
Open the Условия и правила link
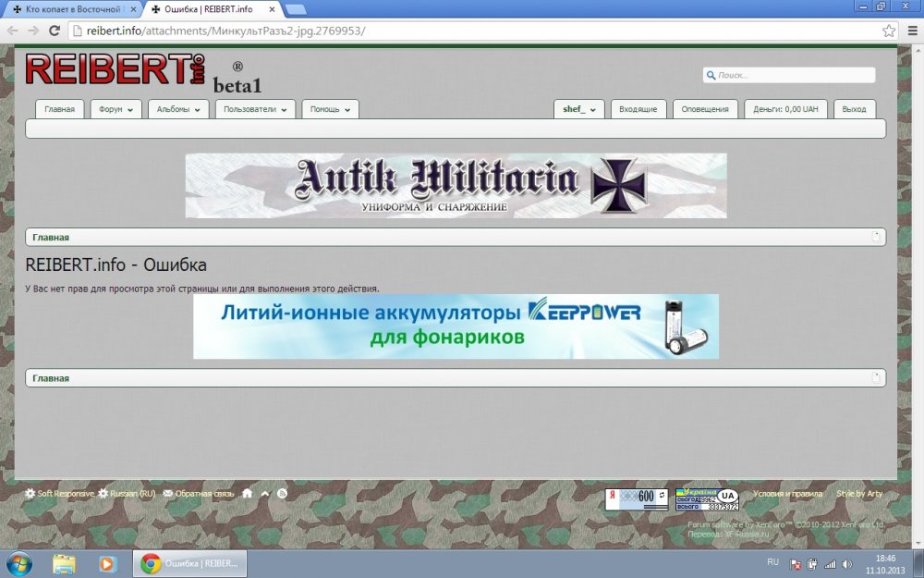click(x=787, y=494)
